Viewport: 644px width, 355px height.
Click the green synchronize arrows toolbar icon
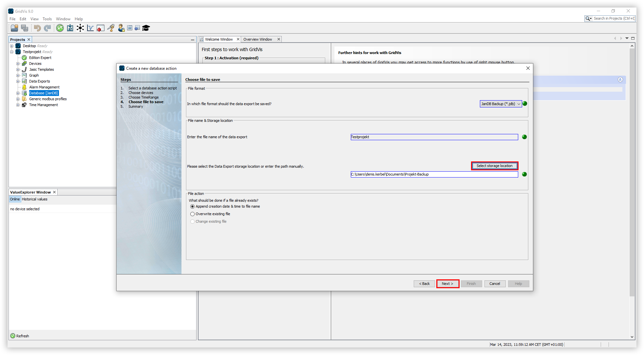[60, 28]
